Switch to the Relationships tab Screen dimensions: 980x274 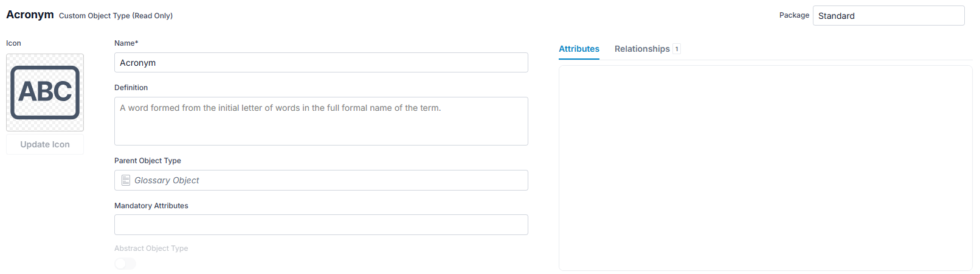[642, 49]
